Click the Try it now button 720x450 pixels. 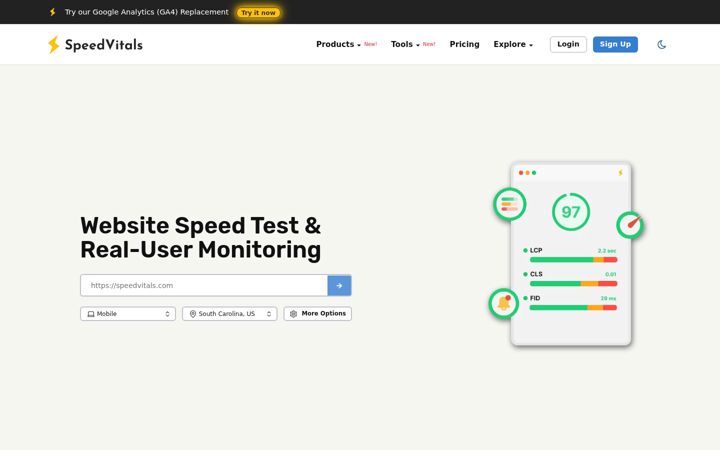[x=259, y=12]
